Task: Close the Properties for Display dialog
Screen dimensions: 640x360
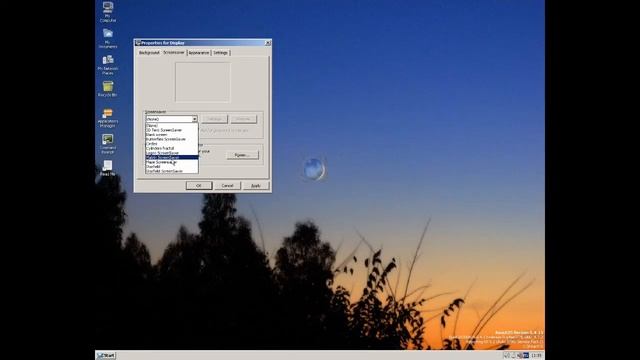Action: point(268,42)
